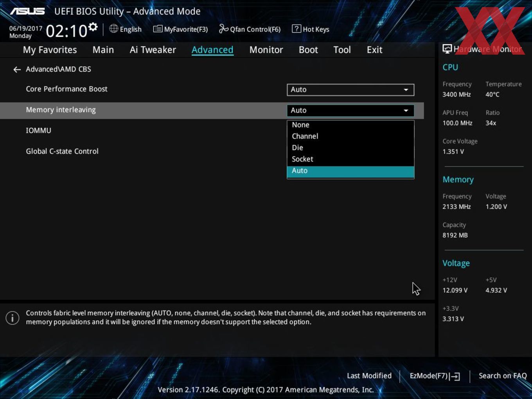The width and height of the screenshot is (532, 399).
Task: Switch to the Boot tab
Action: click(x=308, y=50)
